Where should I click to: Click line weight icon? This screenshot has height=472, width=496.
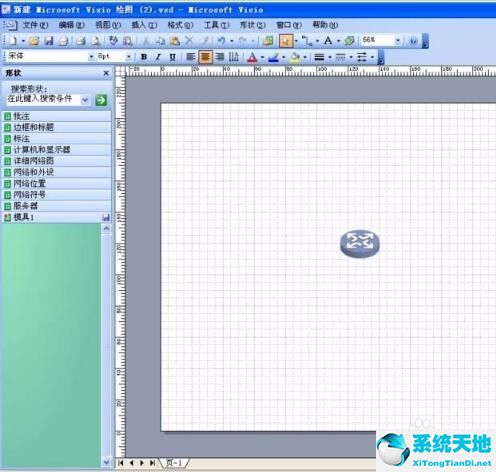[x=319, y=57]
